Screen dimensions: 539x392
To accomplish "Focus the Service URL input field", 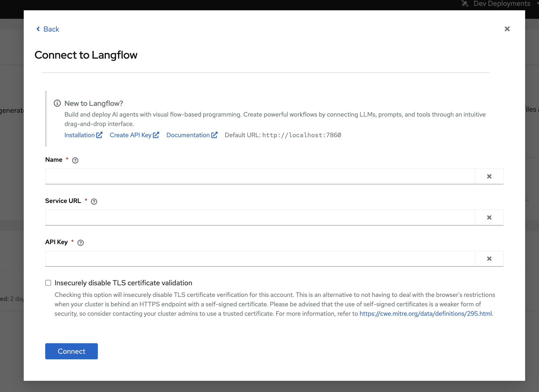I will click(x=260, y=217).
